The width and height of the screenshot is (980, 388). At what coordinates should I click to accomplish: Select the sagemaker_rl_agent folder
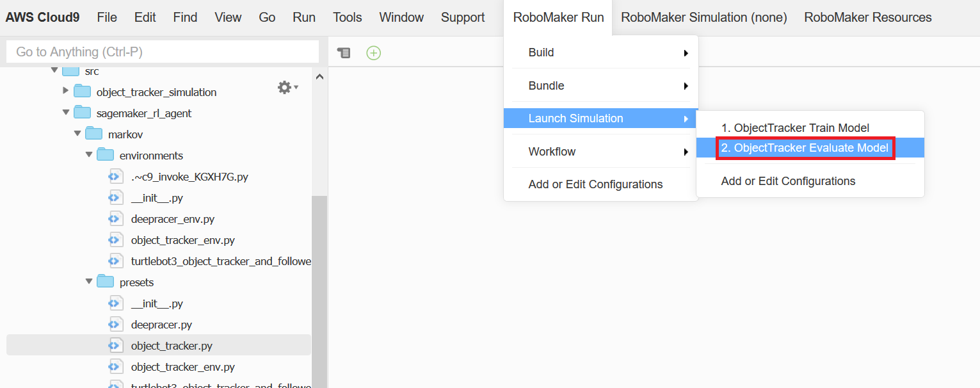click(144, 113)
